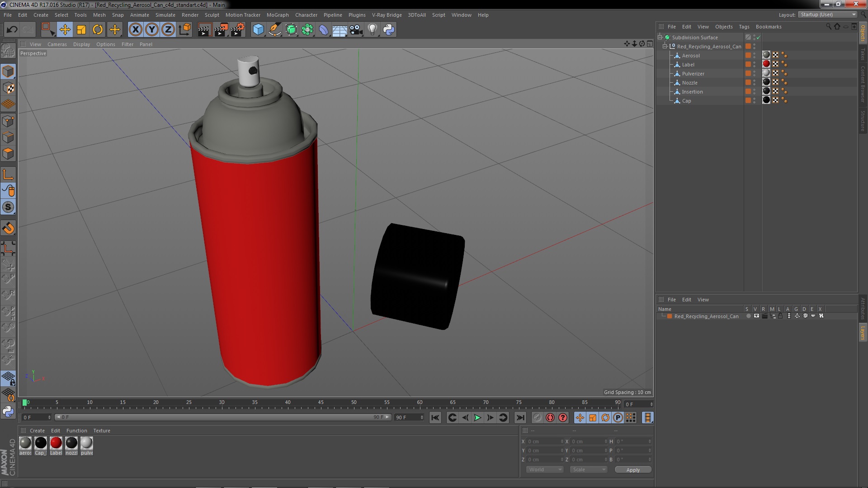Viewport: 868px width, 488px height.
Task: Collapse the Subdivision Surface tree node
Action: click(660, 38)
